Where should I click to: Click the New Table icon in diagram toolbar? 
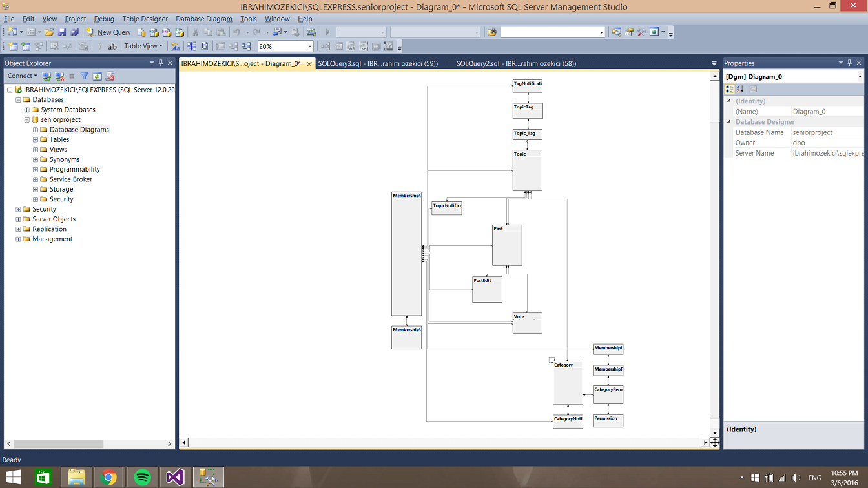click(12, 46)
